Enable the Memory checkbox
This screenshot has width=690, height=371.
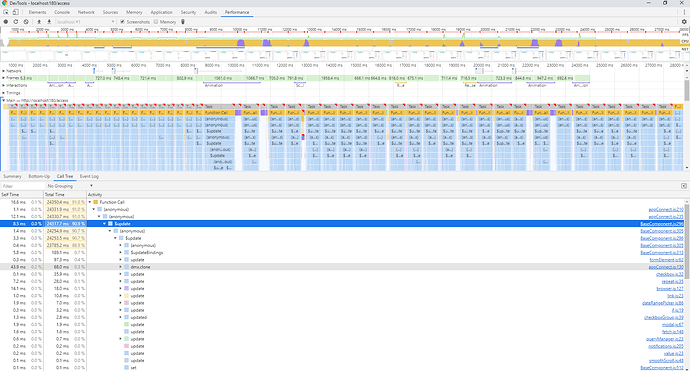[156, 22]
